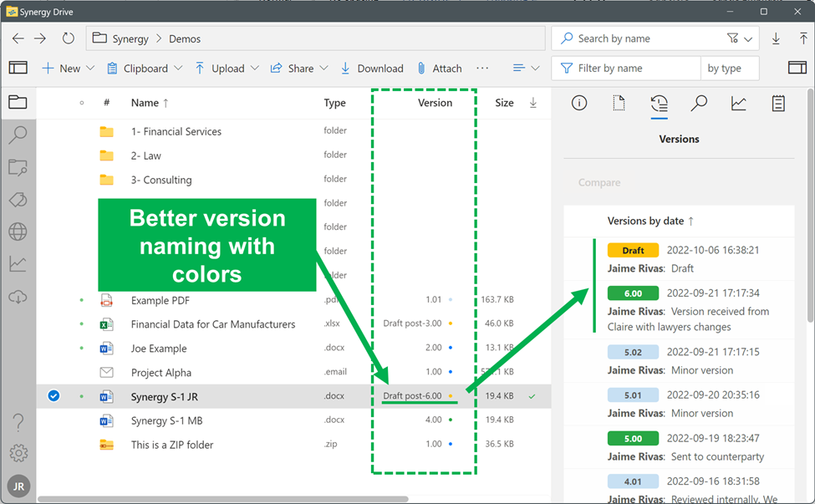Sort by the Size column header
Viewport: 815px width, 504px height.
pyautogui.click(x=504, y=103)
